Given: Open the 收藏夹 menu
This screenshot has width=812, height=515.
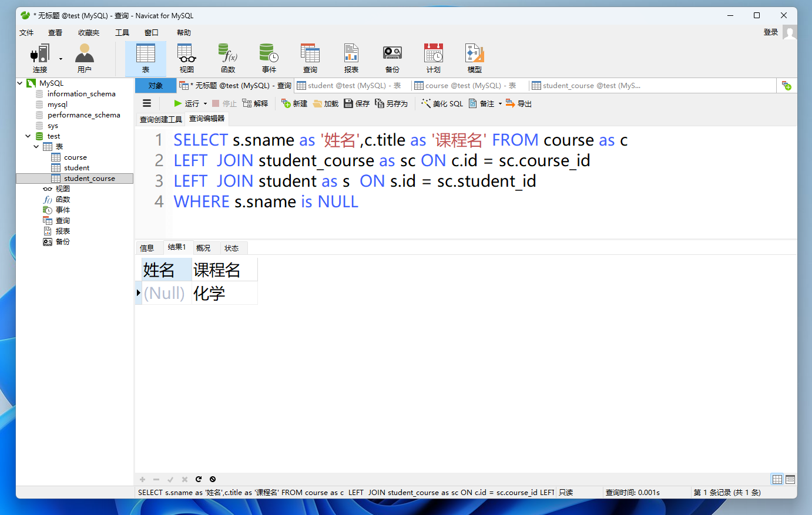Looking at the screenshot, I should [89, 33].
